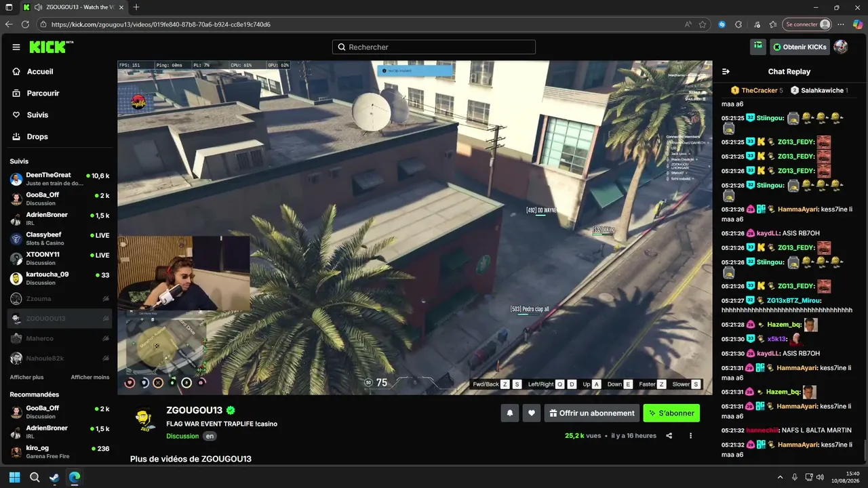Toggle the heart follow button
The height and width of the screenshot is (488, 868).
click(x=532, y=413)
